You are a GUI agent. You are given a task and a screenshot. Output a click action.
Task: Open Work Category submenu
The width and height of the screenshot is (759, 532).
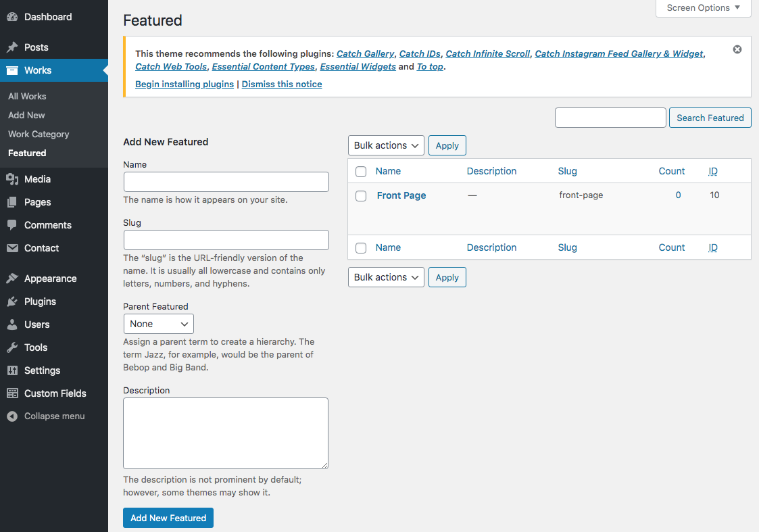click(39, 134)
